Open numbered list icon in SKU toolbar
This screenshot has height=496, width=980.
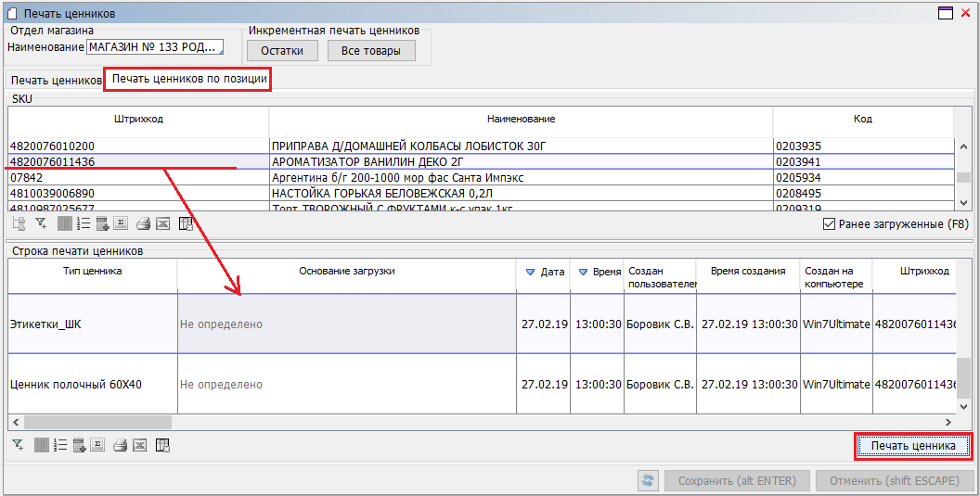point(84,223)
